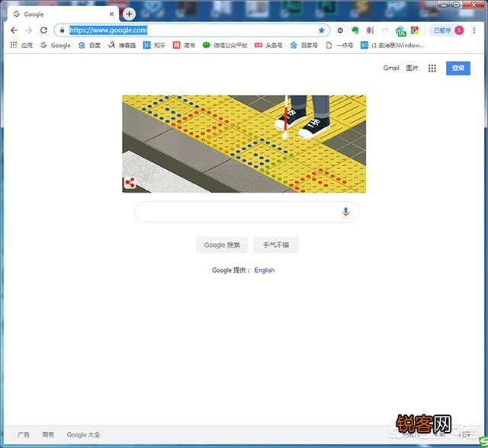Click the faded gray extension icon

pyautogui.click(x=385, y=30)
